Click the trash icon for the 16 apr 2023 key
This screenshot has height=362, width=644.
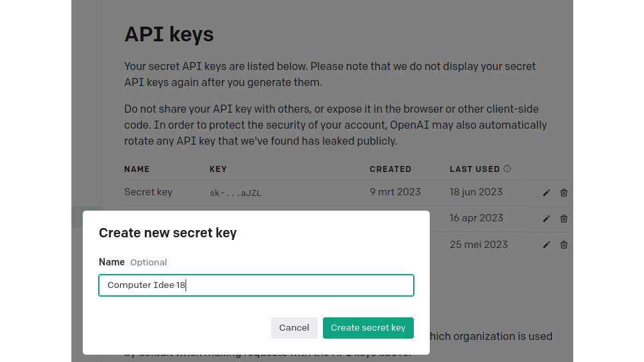click(564, 219)
